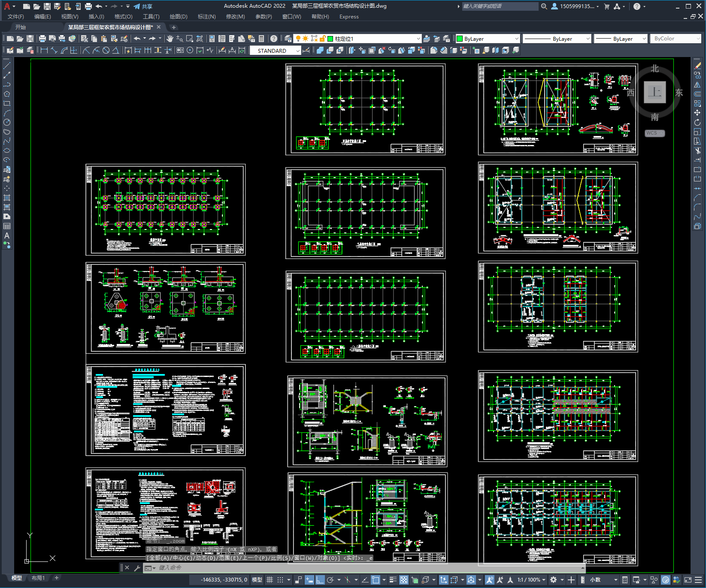Screen dimensions: 706x588
Task: Select the Line tool in draw toolbar
Action: (7, 66)
